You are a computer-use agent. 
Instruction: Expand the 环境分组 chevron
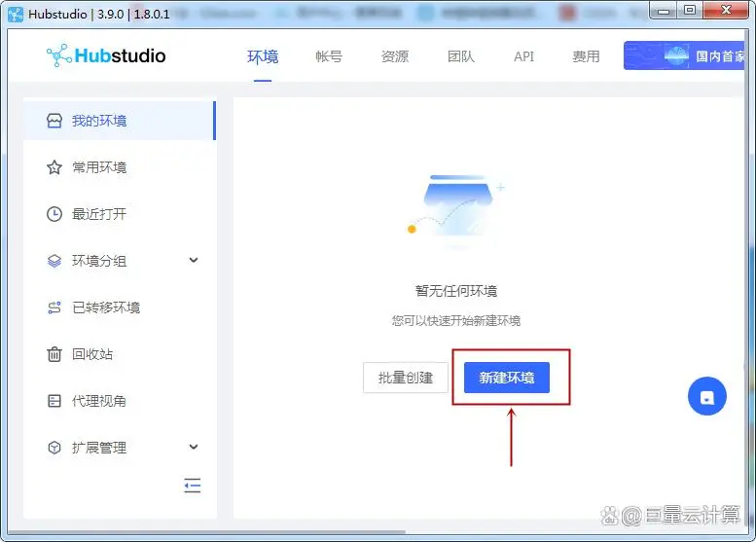point(194,261)
